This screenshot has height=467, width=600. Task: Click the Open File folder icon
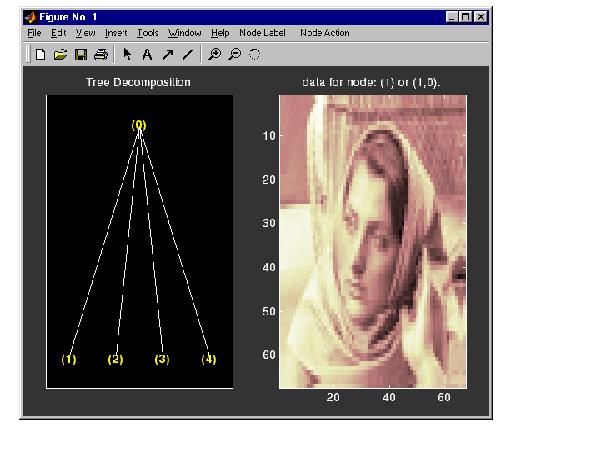[59, 54]
